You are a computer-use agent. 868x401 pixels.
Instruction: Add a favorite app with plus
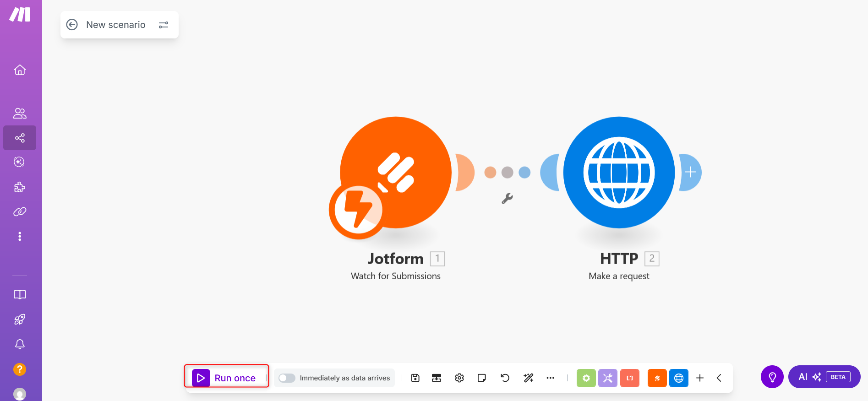coord(700,378)
